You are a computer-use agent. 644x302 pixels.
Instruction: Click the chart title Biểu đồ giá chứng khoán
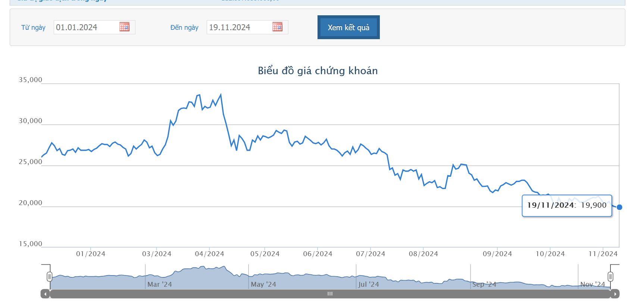tap(318, 70)
